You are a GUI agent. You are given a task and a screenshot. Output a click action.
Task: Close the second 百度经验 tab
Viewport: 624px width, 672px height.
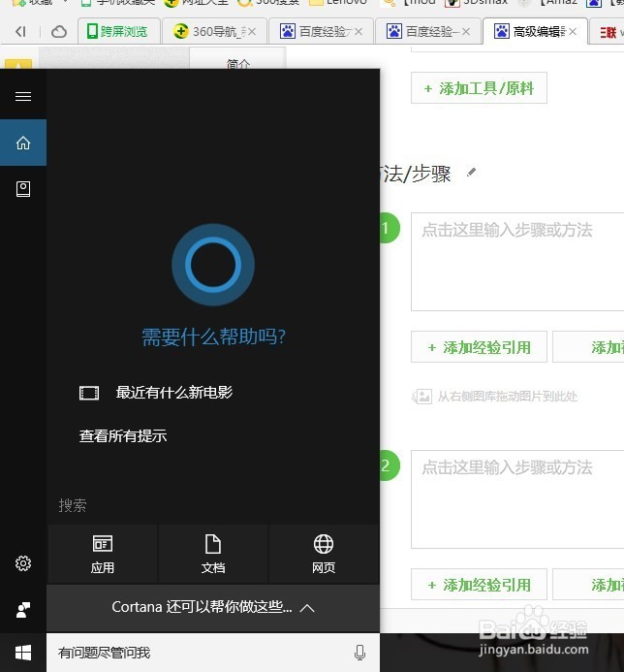click(466, 32)
